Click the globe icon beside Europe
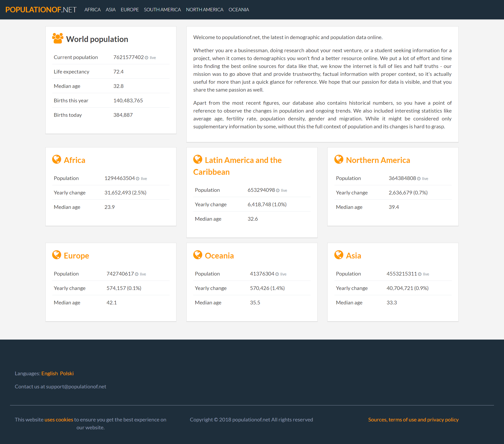 coord(56,255)
